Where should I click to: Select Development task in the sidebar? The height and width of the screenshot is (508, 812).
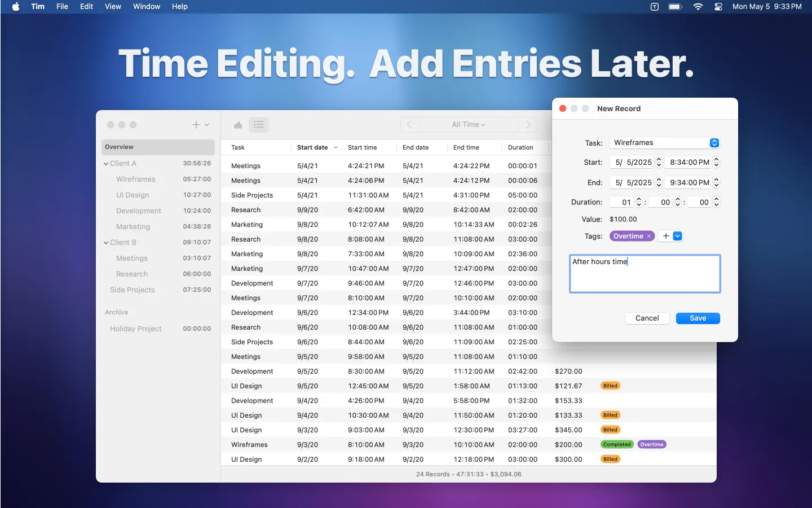click(x=158, y=211)
